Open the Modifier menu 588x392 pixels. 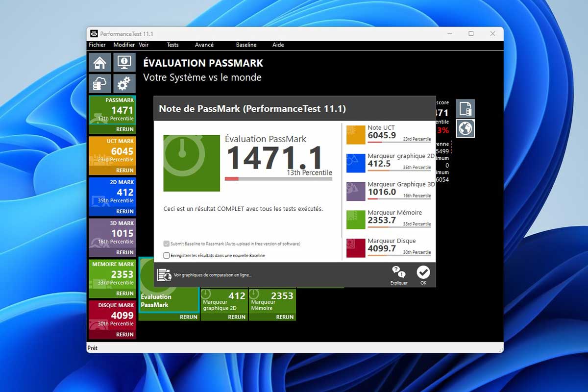pyautogui.click(x=124, y=45)
